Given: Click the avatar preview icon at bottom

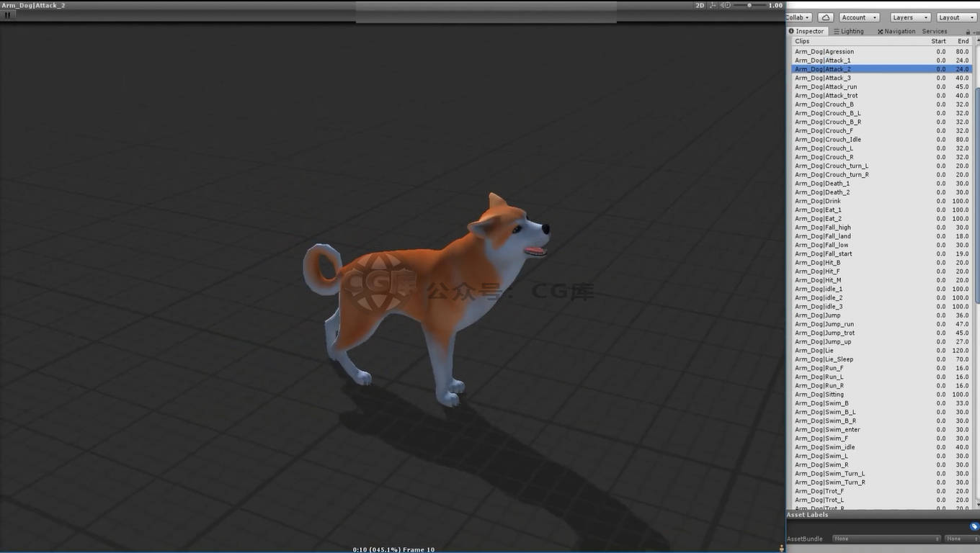Looking at the screenshot, I should [x=782, y=549].
